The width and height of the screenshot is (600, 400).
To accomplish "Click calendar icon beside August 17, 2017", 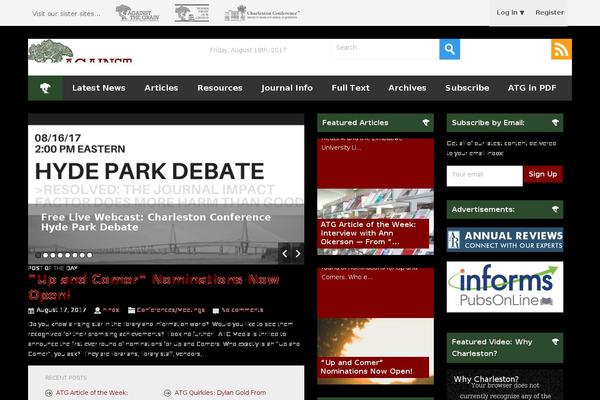I will (x=31, y=310).
